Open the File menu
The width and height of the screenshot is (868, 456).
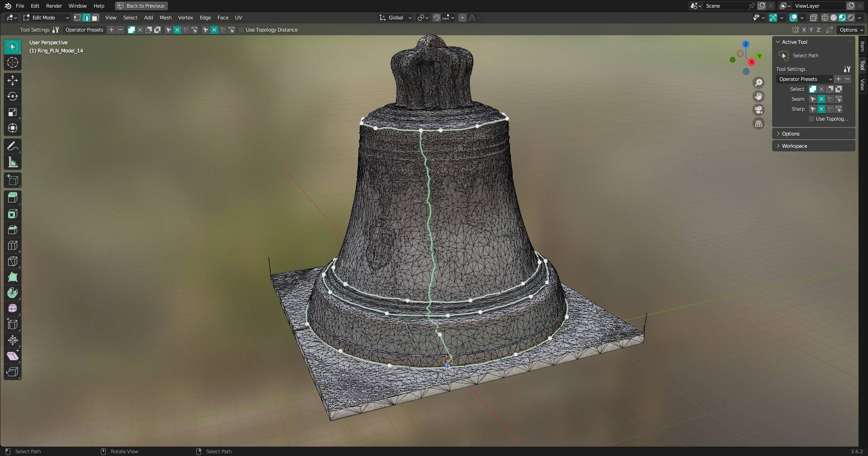(20, 6)
